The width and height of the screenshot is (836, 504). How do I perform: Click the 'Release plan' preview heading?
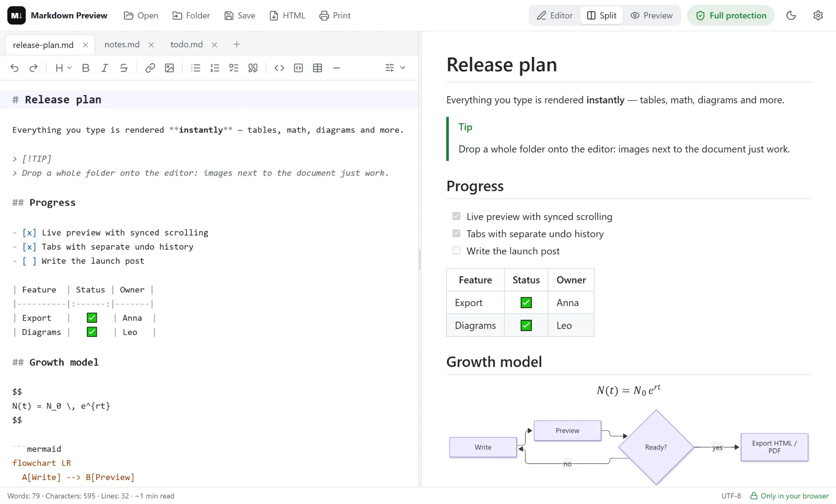(502, 65)
